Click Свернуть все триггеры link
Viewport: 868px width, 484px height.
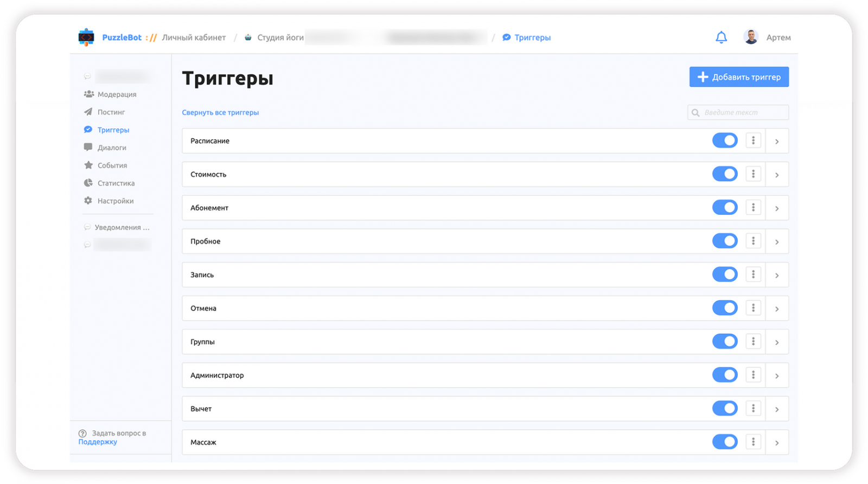220,113
